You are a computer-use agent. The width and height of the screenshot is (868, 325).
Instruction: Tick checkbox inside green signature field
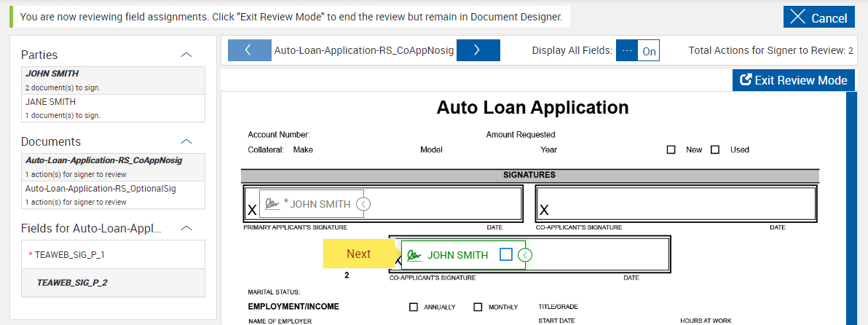coord(506,254)
